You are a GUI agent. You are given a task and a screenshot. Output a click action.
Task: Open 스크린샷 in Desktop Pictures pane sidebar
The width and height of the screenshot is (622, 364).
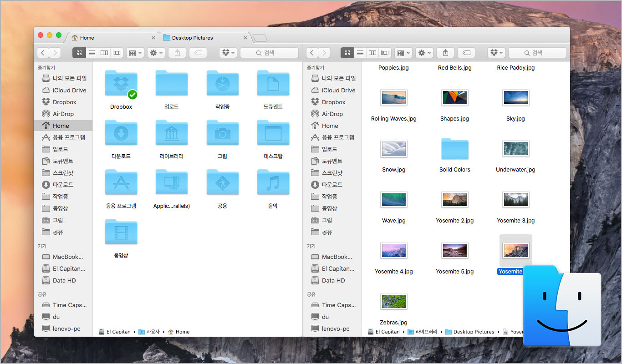pos(333,173)
